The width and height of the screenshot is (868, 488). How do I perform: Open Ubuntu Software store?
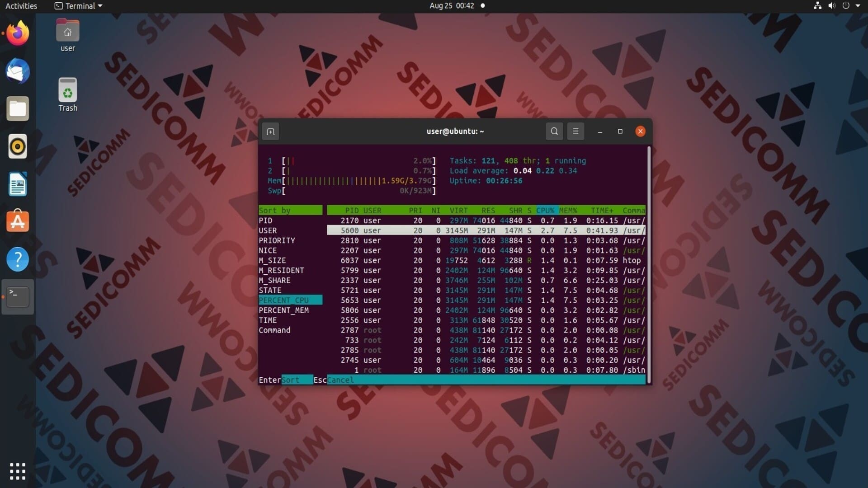tap(18, 221)
